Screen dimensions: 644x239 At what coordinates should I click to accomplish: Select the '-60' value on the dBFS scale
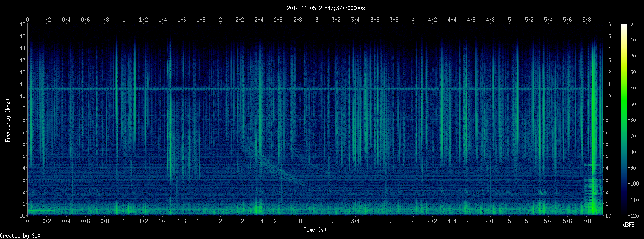click(x=632, y=120)
